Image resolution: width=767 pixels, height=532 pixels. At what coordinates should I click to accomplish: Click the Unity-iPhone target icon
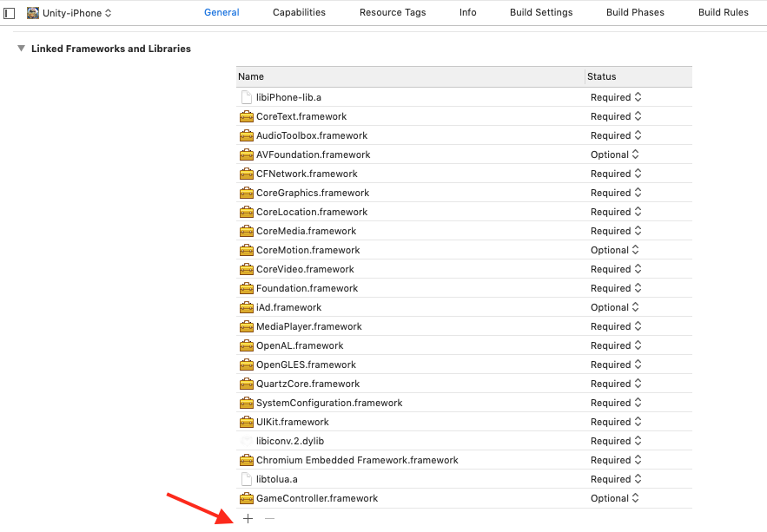point(33,13)
